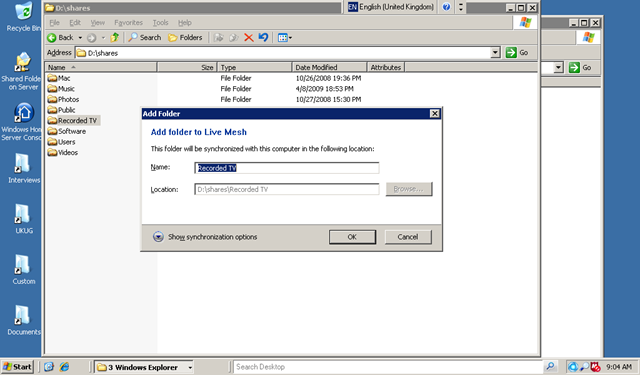Click the blue Live Mesh tray icon
640x375 pixels.
(573, 367)
